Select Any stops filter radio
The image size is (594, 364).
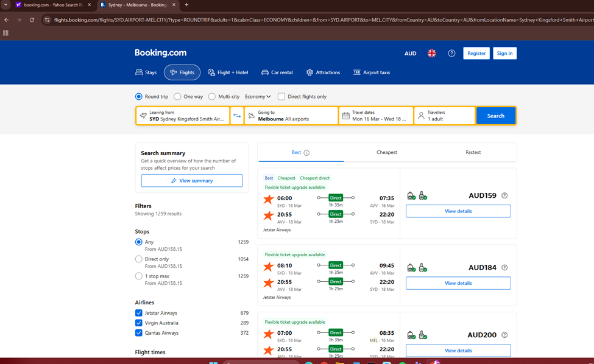pos(139,242)
